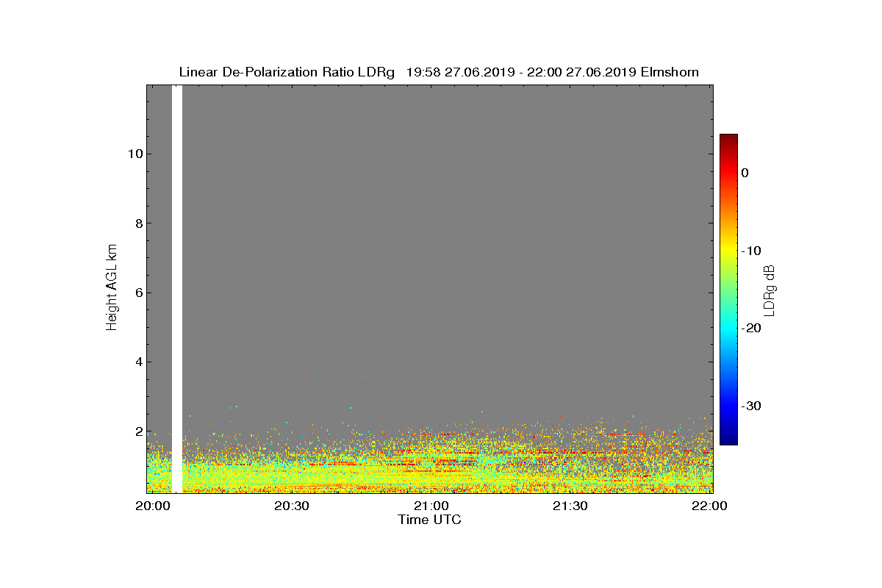Click the x-axis tick label '21:00'
This screenshot has height=588, width=882.
(x=431, y=506)
